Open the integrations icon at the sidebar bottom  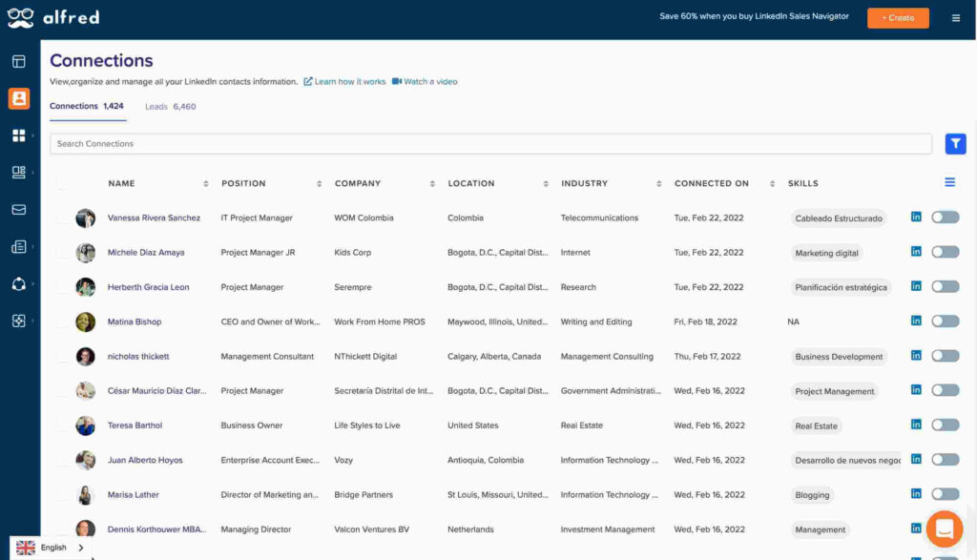[19, 321]
